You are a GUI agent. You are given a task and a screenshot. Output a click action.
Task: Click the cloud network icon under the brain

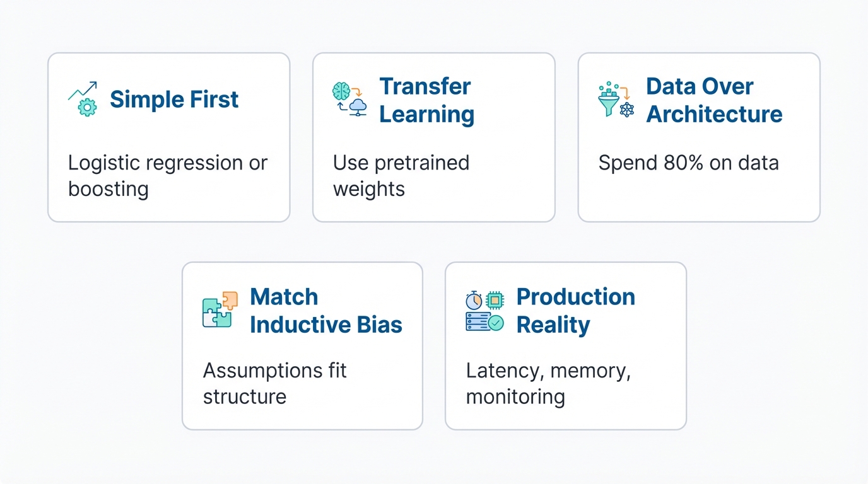[358, 107]
